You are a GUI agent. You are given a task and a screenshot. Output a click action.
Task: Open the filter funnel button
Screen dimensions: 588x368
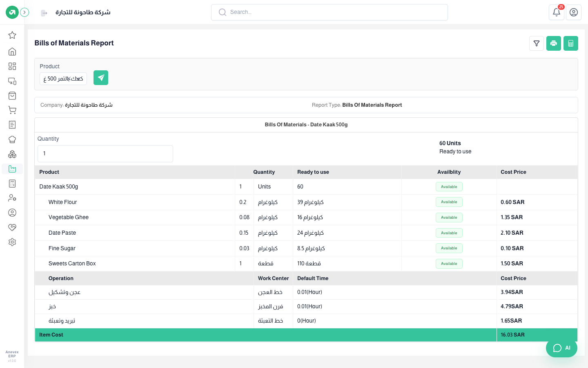(537, 43)
